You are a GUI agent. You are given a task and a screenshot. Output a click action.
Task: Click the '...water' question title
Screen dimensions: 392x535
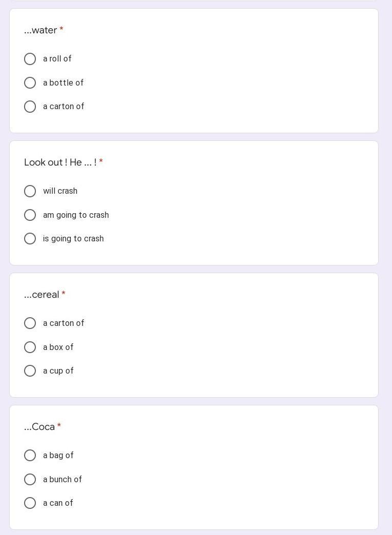pyautogui.click(x=40, y=30)
